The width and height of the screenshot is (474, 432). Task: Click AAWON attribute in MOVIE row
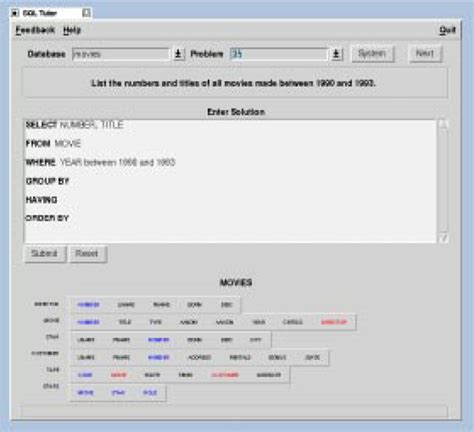pos(225,322)
